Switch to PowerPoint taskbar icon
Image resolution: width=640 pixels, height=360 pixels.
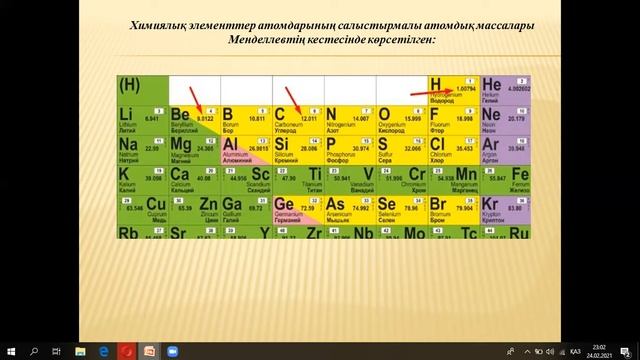coord(149,351)
